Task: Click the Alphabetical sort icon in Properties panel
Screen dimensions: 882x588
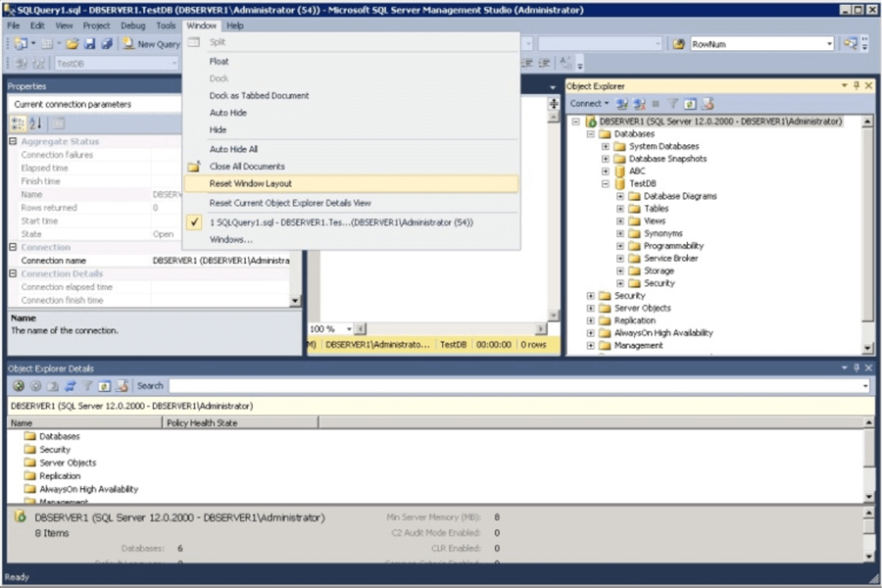Action: pyautogui.click(x=35, y=123)
